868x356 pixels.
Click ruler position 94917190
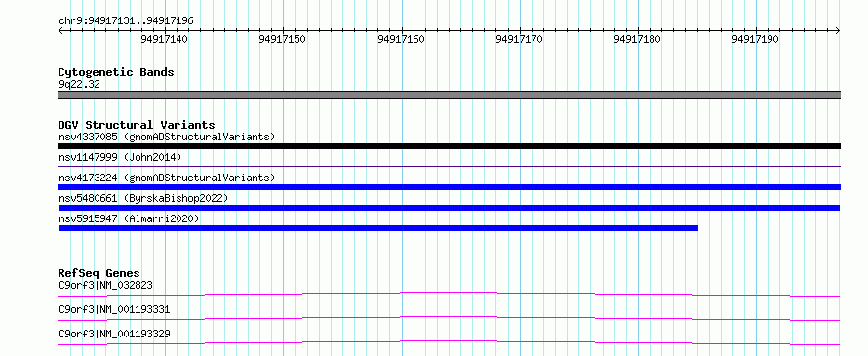point(756,39)
